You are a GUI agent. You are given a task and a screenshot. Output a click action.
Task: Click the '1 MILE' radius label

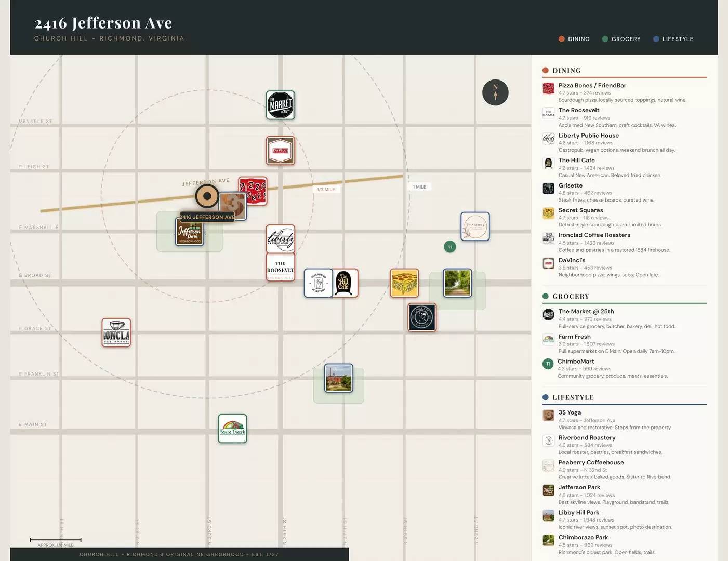coord(419,187)
